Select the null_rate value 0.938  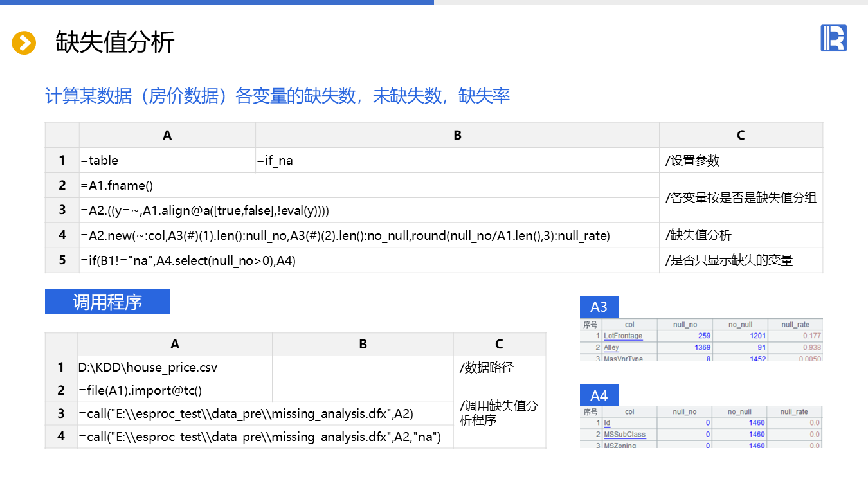pos(812,348)
